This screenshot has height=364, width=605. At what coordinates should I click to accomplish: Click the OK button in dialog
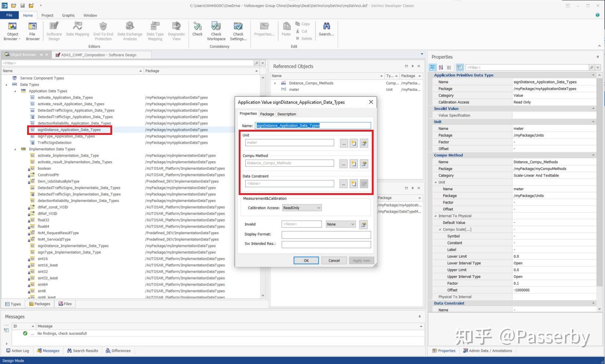pos(306,261)
